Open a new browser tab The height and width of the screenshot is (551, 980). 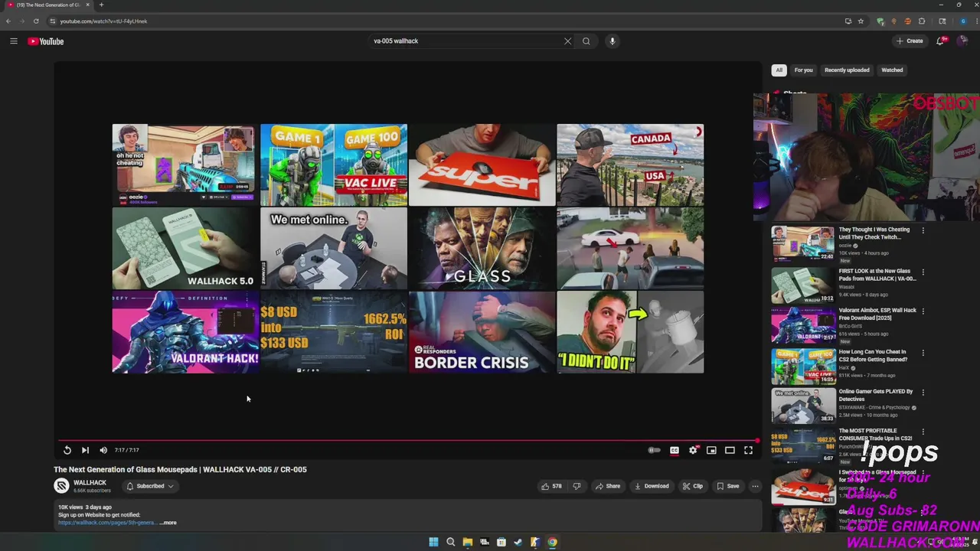tap(101, 5)
